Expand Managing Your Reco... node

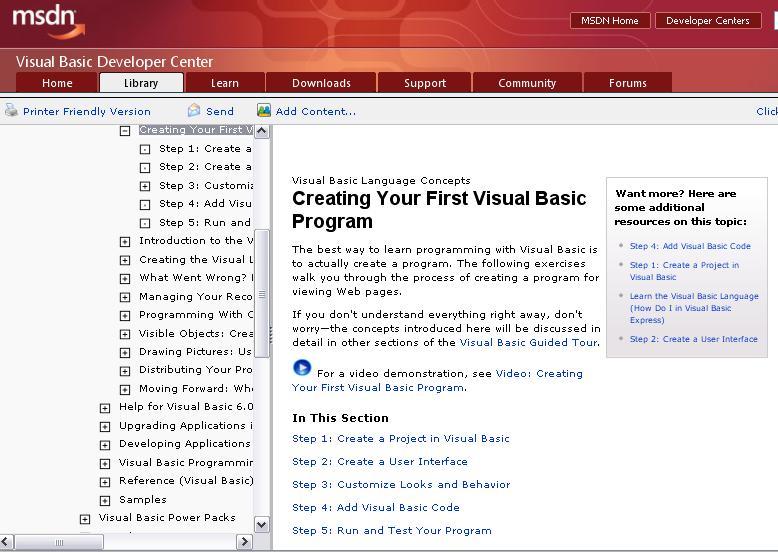coord(125,297)
